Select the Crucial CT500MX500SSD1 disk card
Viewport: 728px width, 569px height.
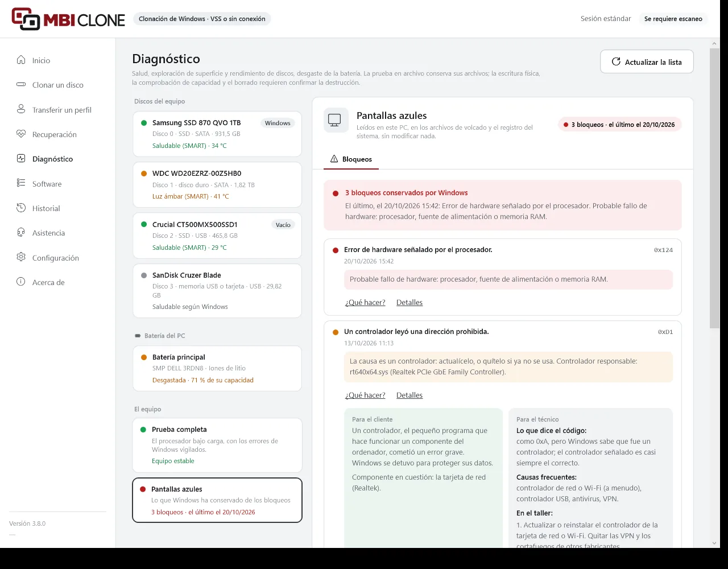coord(217,236)
